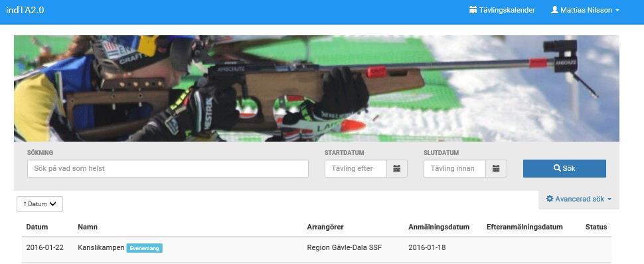The width and height of the screenshot is (644, 264).
Task: Open the Datum sort order dropdown
Action: click(x=40, y=204)
